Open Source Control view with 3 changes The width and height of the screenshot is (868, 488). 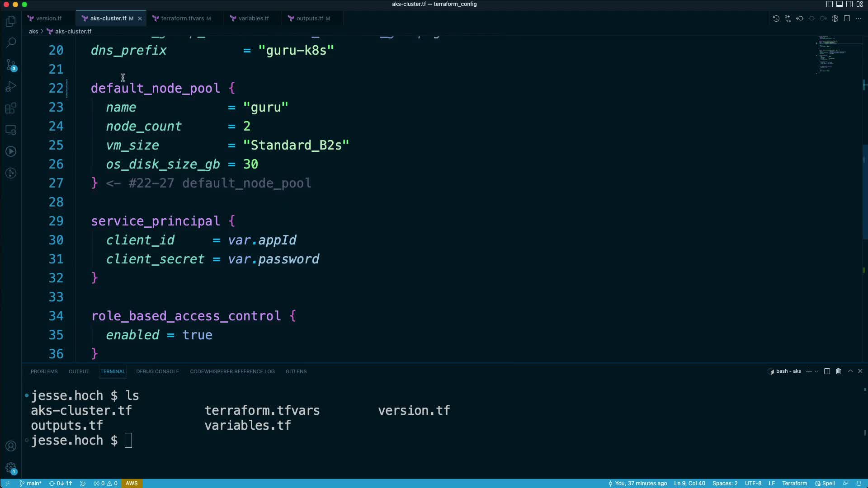[x=11, y=65]
